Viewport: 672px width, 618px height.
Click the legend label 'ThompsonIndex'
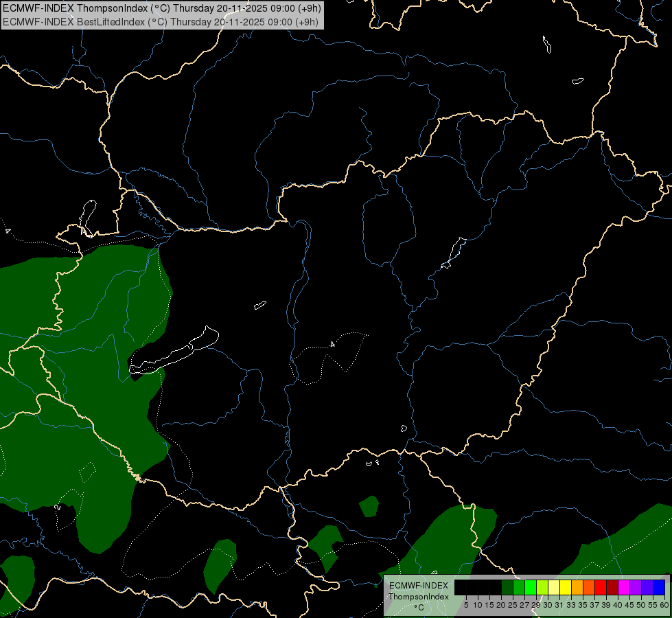point(418,597)
